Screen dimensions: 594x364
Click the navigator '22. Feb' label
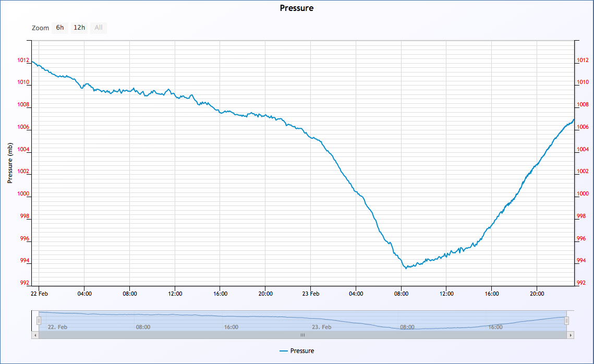point(57,327)
